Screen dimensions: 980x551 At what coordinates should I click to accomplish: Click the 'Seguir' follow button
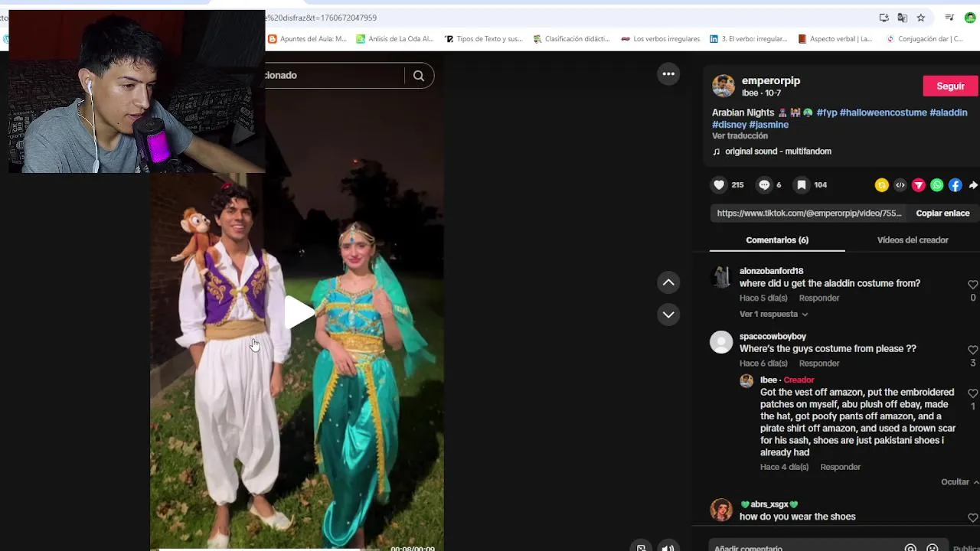click(950, 86)
